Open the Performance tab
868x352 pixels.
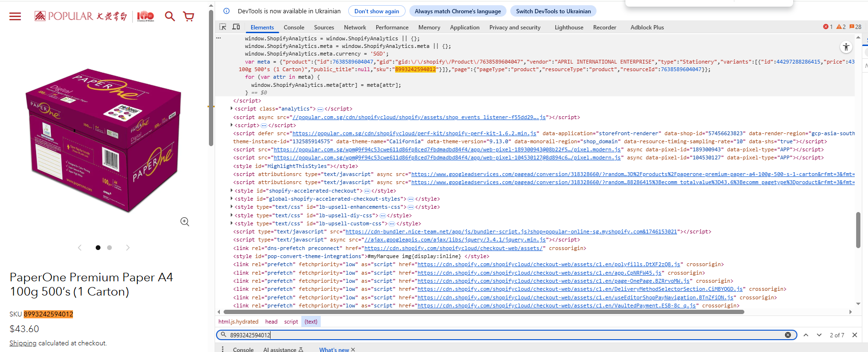tap(392, 28)
